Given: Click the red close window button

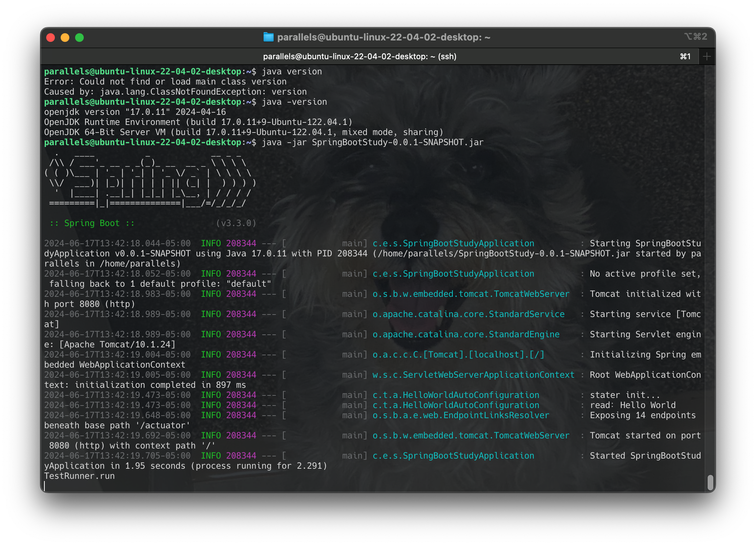Looking at the screenshot, I should click(x=51, y=38).
